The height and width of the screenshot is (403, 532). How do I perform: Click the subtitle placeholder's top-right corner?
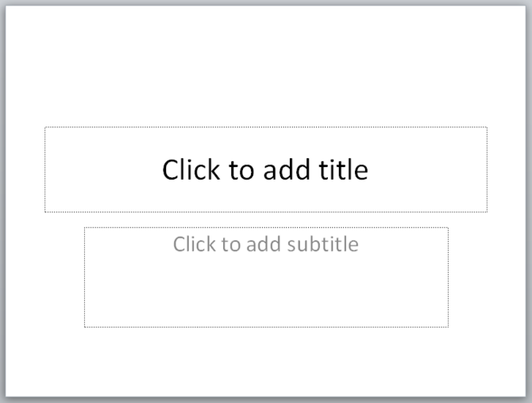coord(448,228)
